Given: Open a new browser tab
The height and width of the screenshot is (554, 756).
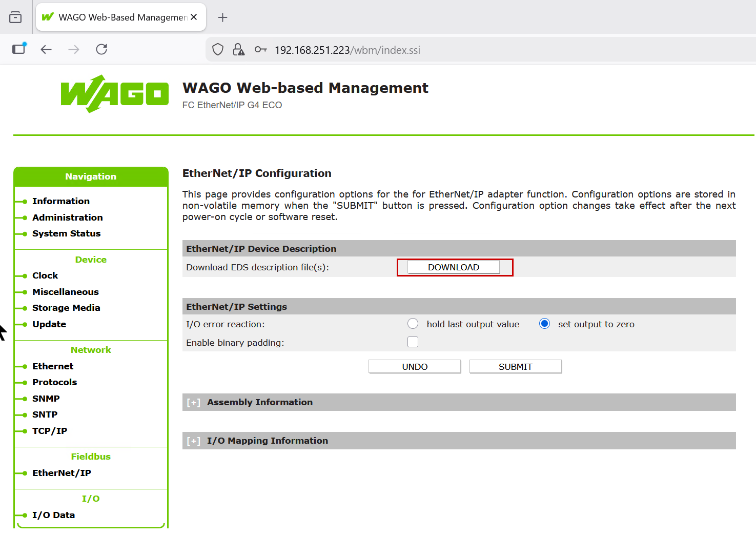Looking at the screenshot, I should (x=222, y=17).
